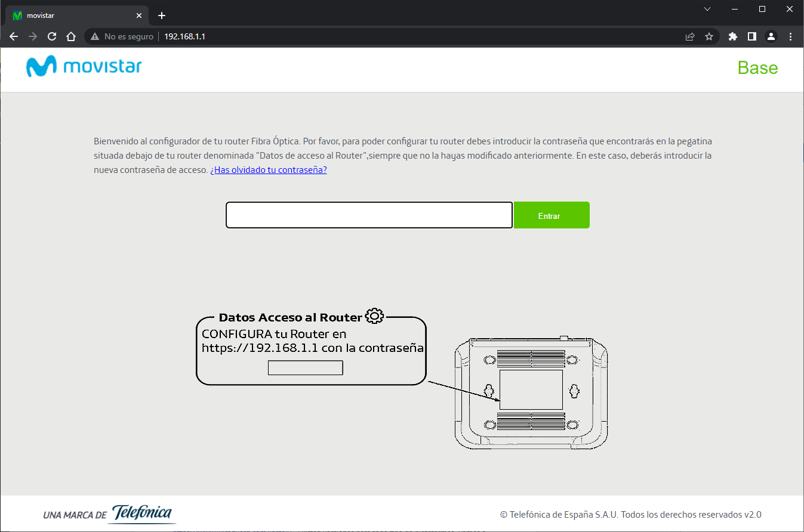Click the password box in sticker illustration
Image resolution: width=804 pixels, height=532 pixels.
(x=305, y=368)
